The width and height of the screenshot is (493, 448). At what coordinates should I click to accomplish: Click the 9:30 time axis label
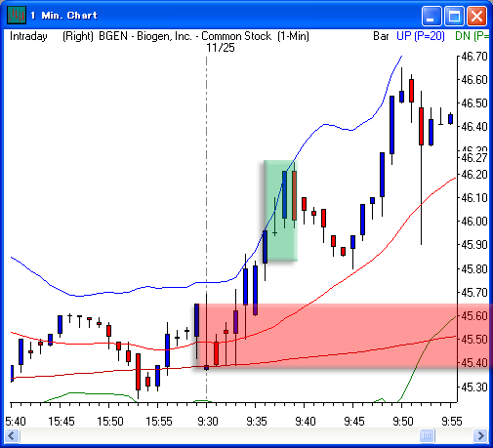pyautogui.click(x=208, y=422)
